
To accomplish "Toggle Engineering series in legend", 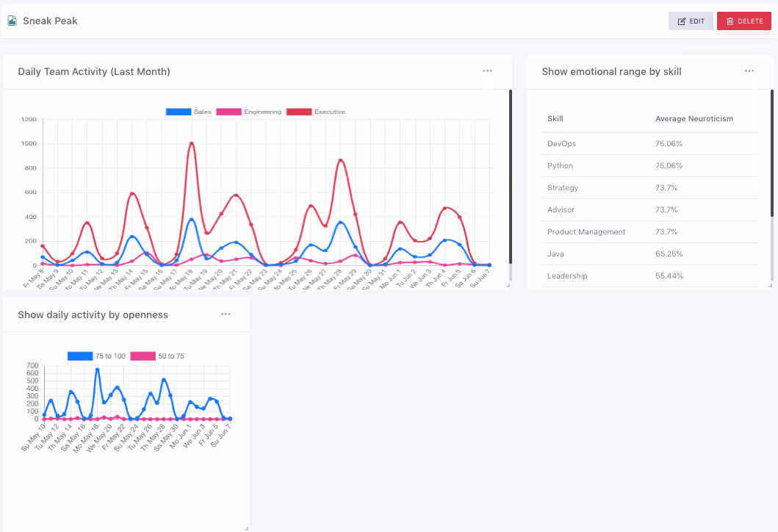I will pos(249,112).
